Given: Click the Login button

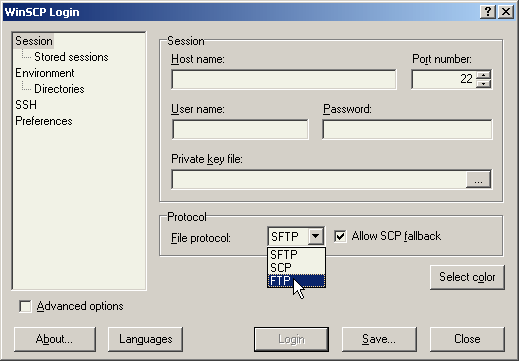Looking at the screenshot, I should 291,339.
